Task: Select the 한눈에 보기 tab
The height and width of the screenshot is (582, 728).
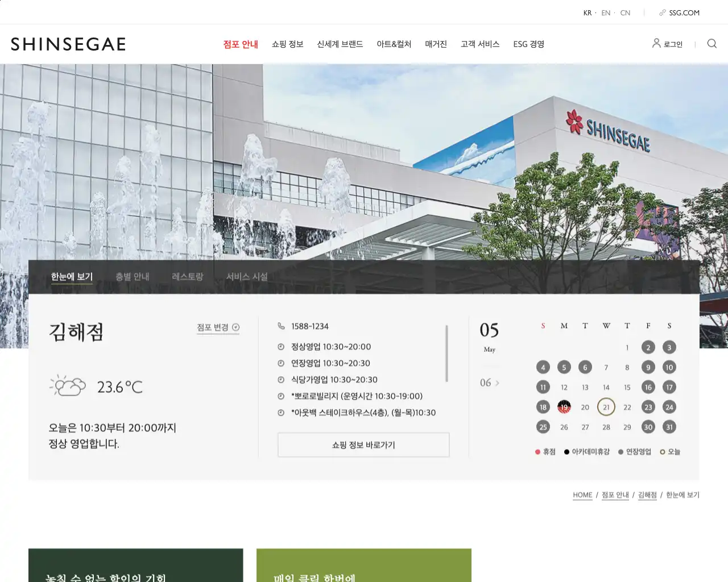Action: (x=72, y=277)
